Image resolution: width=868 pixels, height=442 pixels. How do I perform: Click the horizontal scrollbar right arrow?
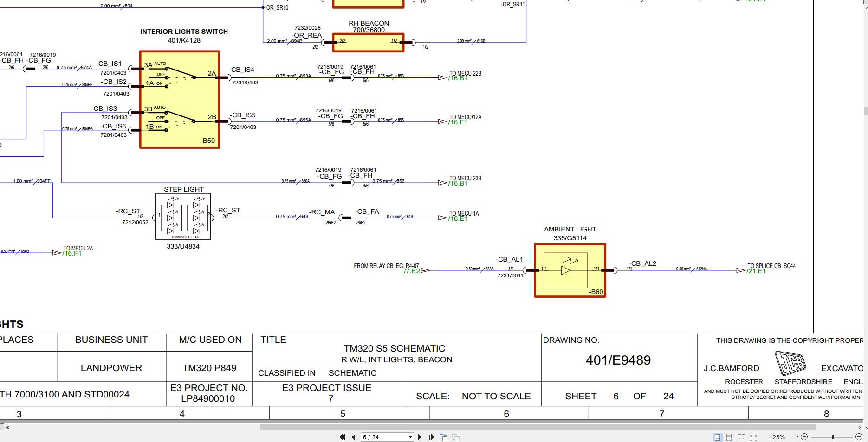[x=860, y=427]
